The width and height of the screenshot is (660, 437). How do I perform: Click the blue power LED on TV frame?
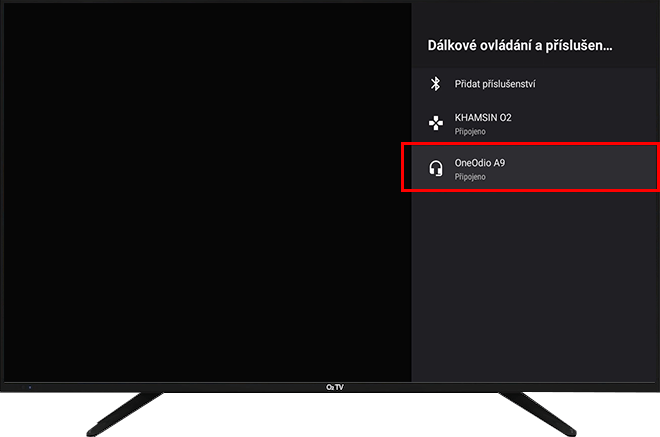(x=29, y=386)
